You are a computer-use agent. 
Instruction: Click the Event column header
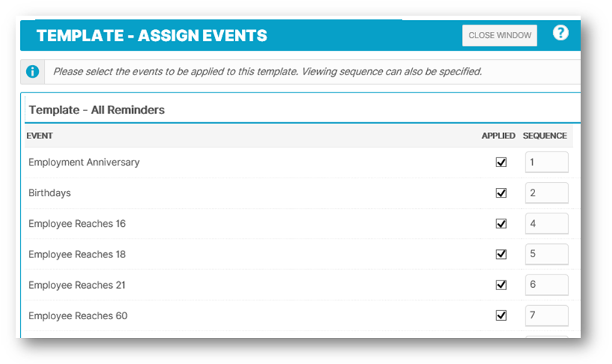(x=40, y=136)
